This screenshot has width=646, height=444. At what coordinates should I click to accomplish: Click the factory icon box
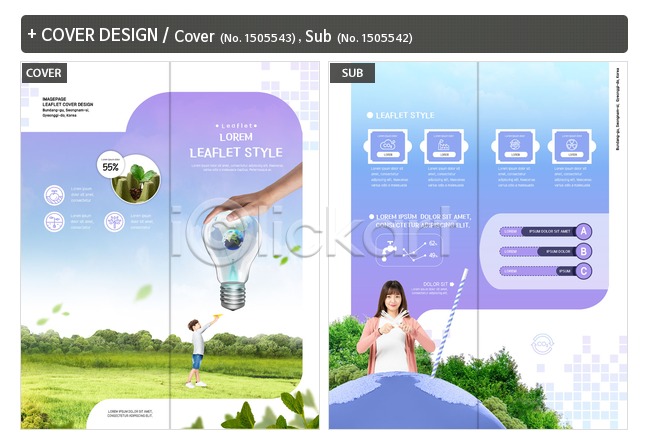[x=442, y=146]
